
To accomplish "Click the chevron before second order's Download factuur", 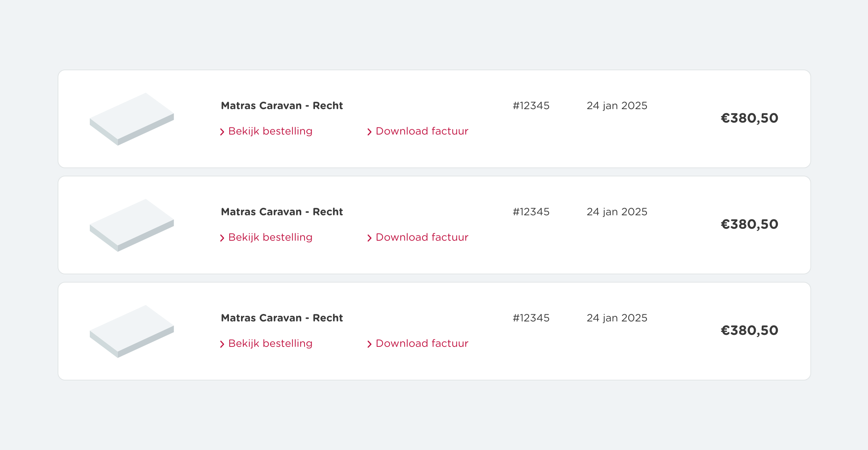I will click(x=370, y=238).
